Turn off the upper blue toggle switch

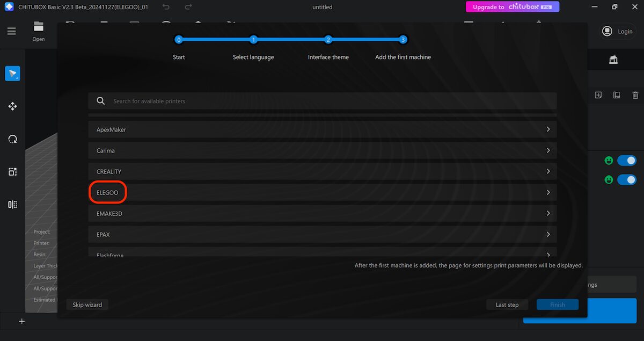[627, 161]
